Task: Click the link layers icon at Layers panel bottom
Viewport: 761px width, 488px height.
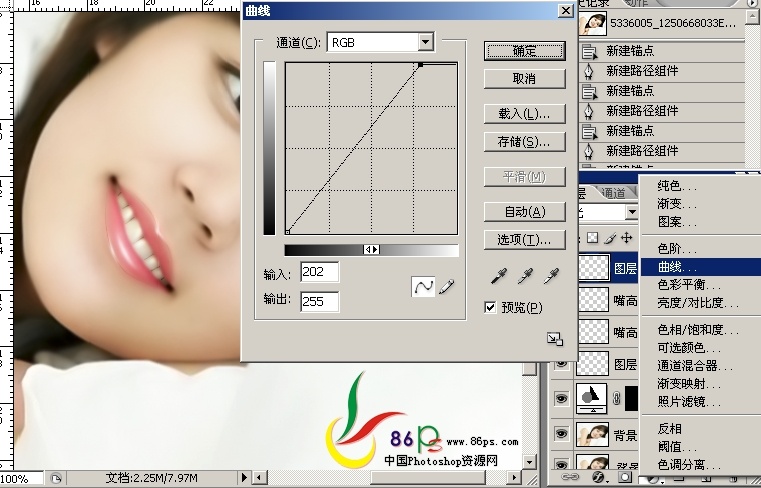Action: coord(572,477)
